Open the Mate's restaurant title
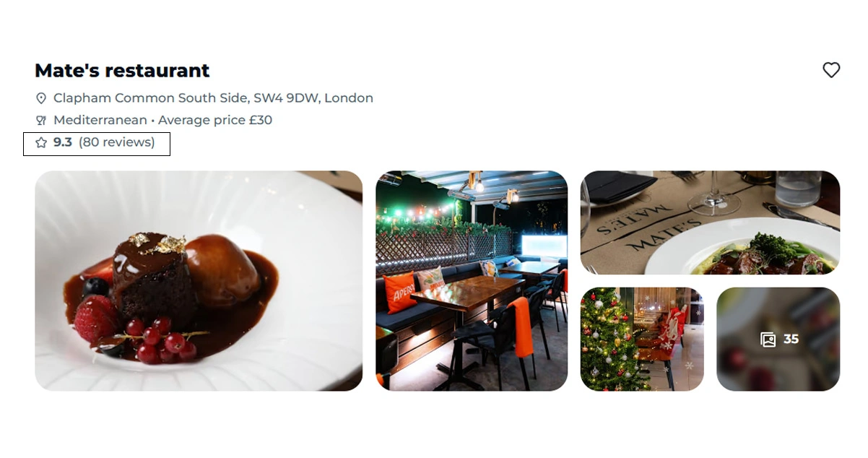 122,71
